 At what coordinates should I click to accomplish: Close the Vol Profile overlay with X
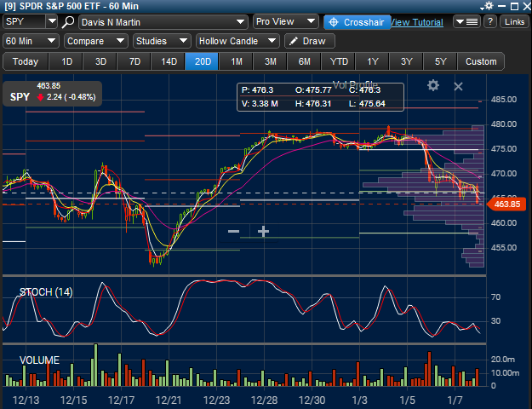point(459,86)
